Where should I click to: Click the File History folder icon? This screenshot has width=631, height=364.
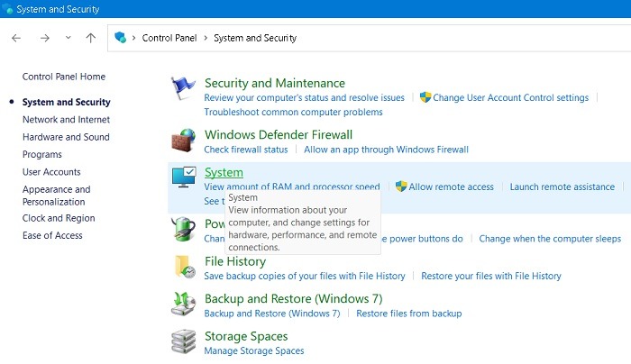[x=184, y=267]
